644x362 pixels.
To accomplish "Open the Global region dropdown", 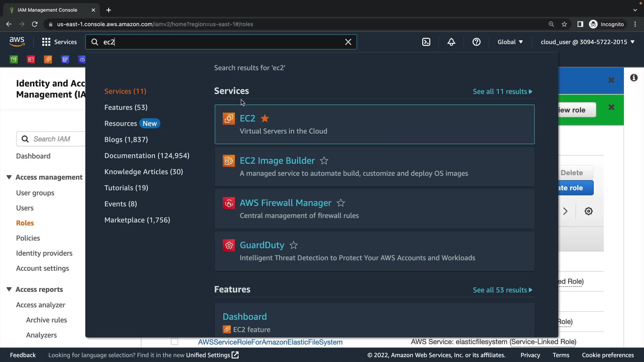I will tap(510, 42).
